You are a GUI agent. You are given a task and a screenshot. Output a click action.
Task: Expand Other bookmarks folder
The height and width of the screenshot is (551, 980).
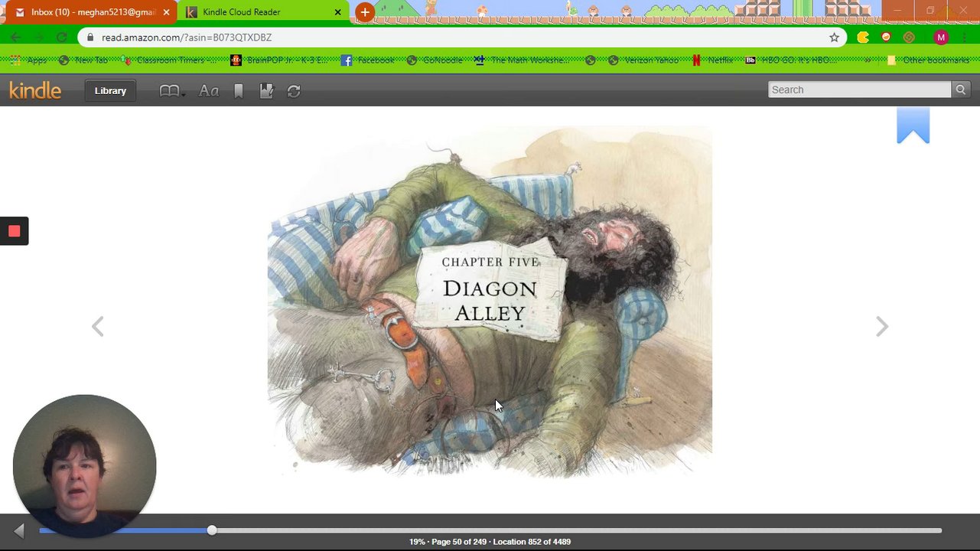tap(928, 60)
